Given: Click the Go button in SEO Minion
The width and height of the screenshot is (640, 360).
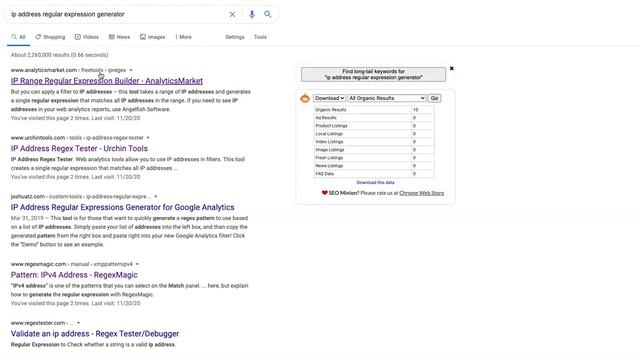Looking at the screenshot, I should [434, 98].
